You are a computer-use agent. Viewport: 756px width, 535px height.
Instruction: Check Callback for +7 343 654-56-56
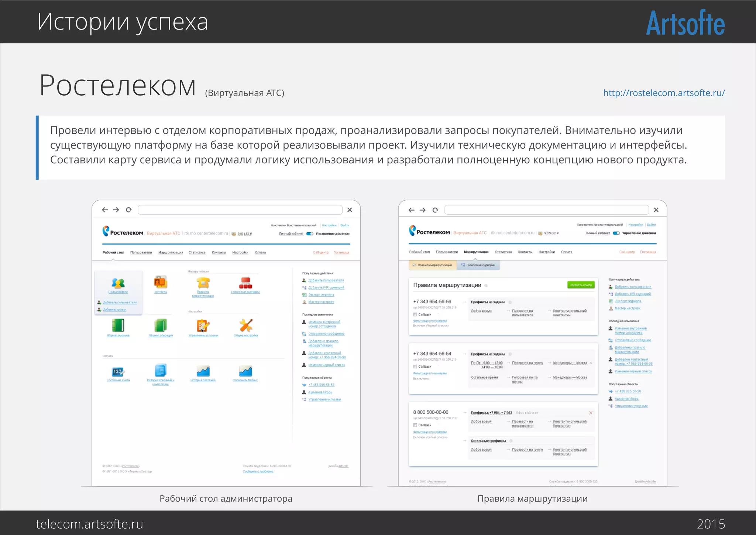pyautogui.click(x=415, y=315)
